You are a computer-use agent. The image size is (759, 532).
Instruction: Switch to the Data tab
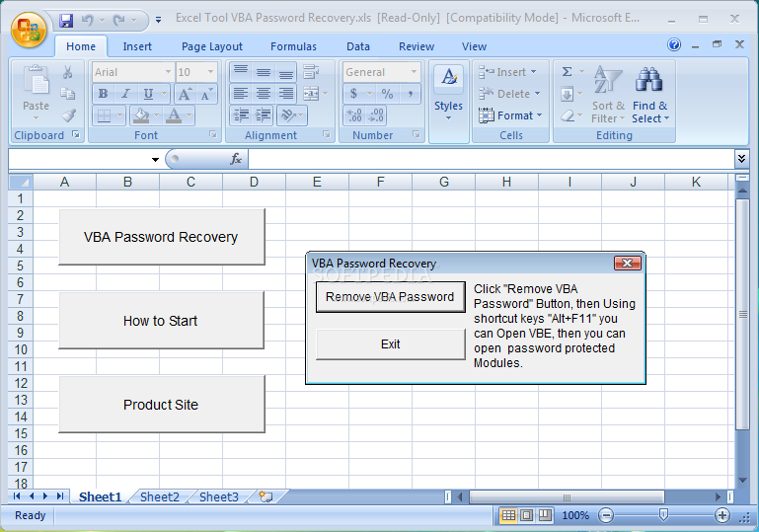357,46
